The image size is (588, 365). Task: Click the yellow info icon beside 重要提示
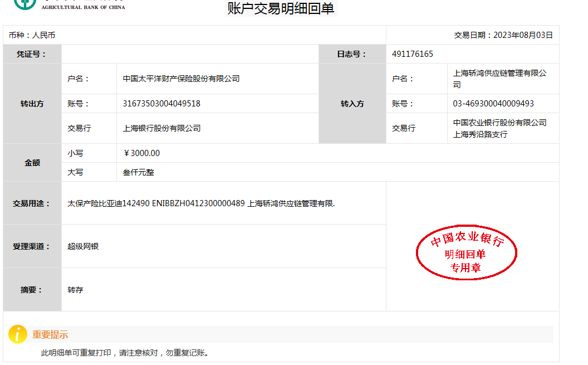pos(18,334)
